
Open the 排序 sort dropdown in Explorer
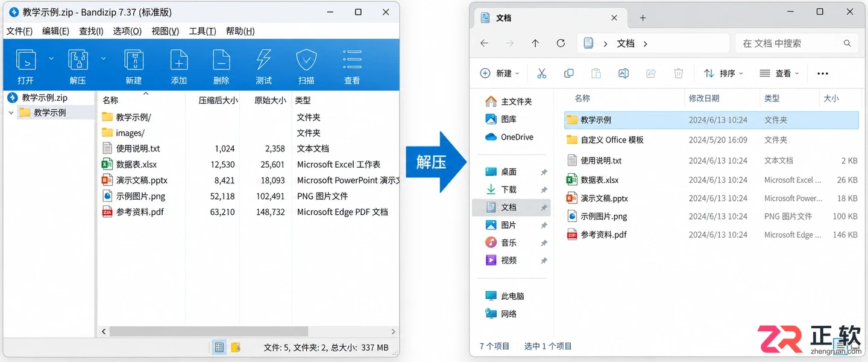723,73
